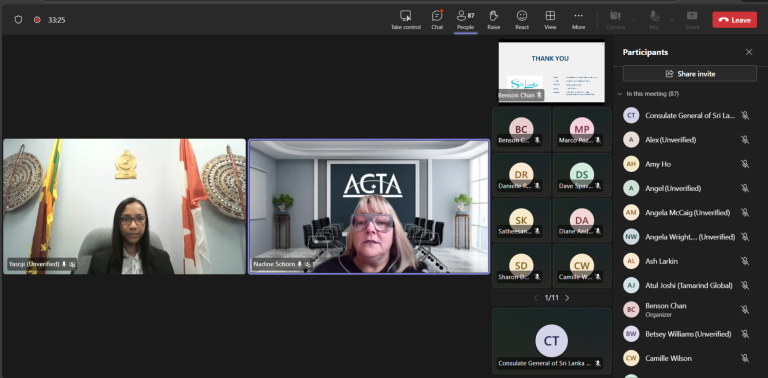Image resolution: width=768 pixels, height=378 pixels.
Task: Select the DR Danielle participant tile
Action: click(x=521, y=175)
